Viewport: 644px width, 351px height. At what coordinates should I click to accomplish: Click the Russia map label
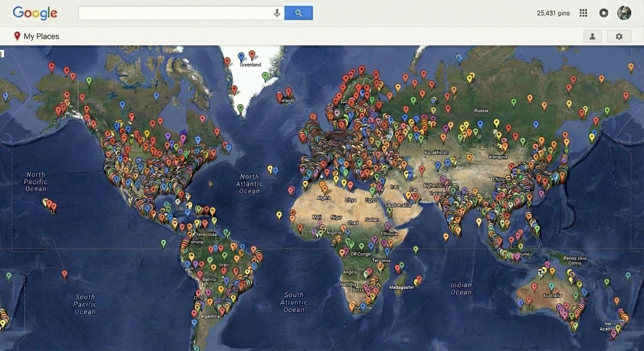(481, 111)
